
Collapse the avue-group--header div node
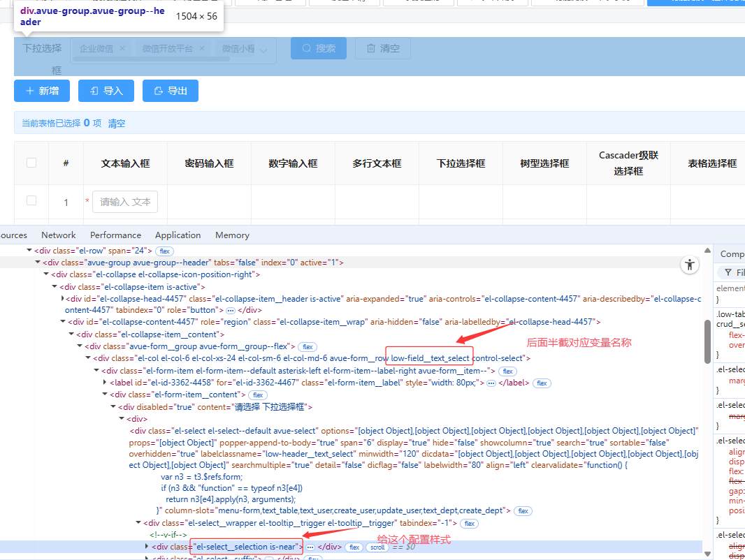click(38, 263)
